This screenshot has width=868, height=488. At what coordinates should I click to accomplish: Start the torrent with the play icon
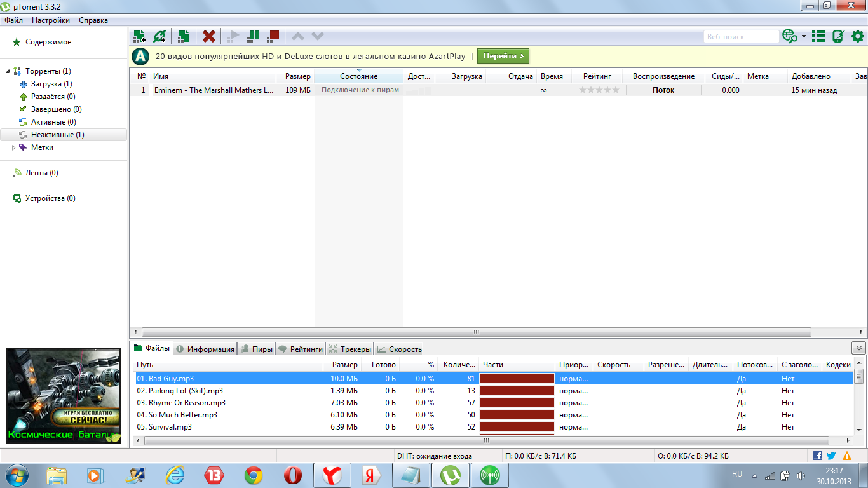tap(233, 36)
